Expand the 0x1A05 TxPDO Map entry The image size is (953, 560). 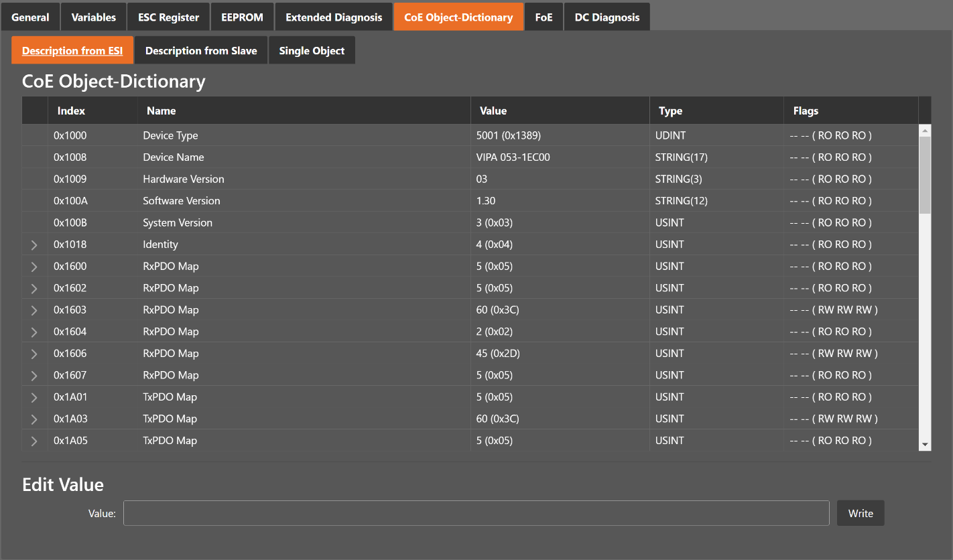pyautogui.click(x=34, y=441)
